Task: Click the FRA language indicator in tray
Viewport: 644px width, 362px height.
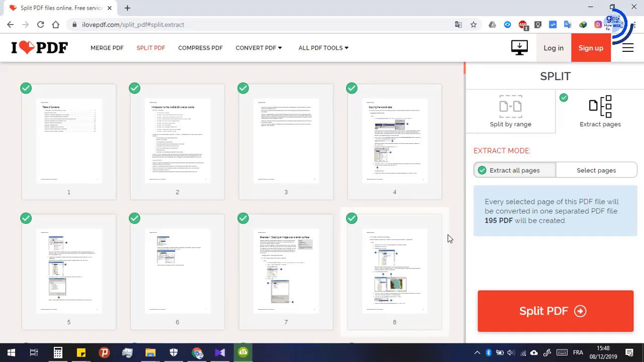Action: [x=578, y=352]
